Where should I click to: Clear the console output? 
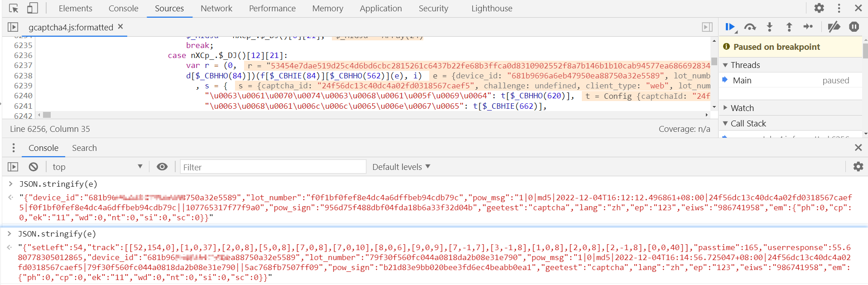[34, 167]
